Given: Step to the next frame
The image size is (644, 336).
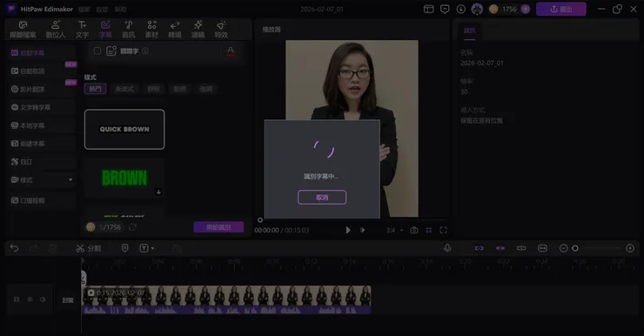Looking at the screenshot, I should 362,230.
